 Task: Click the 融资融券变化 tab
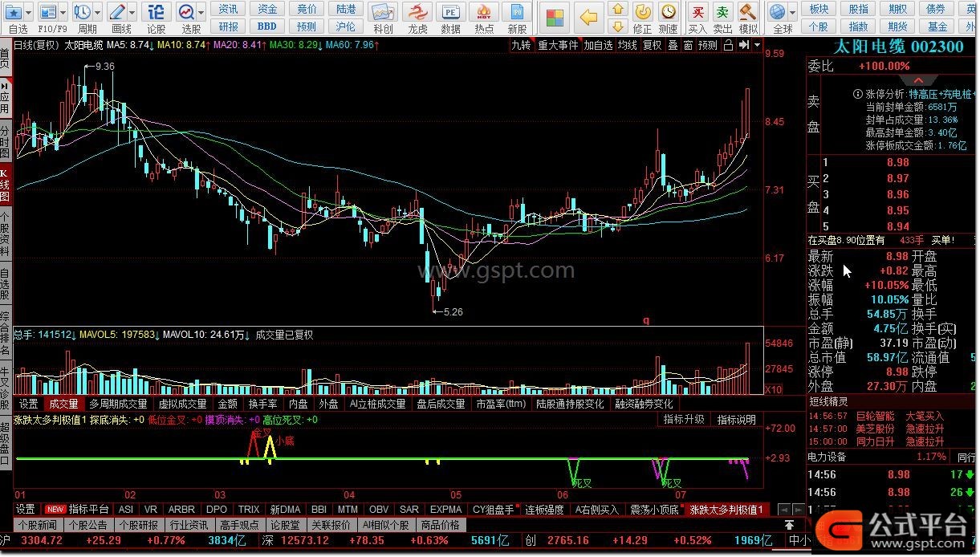pos(645,404)
